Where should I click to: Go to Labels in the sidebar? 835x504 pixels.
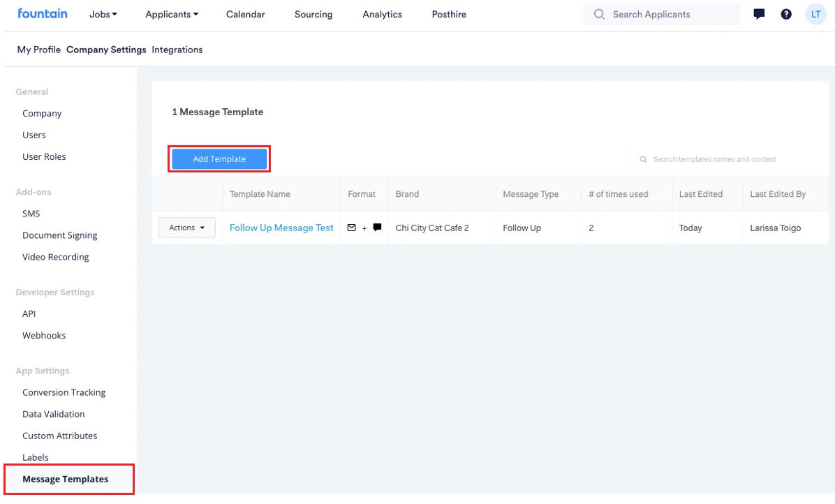coord(35,458)
